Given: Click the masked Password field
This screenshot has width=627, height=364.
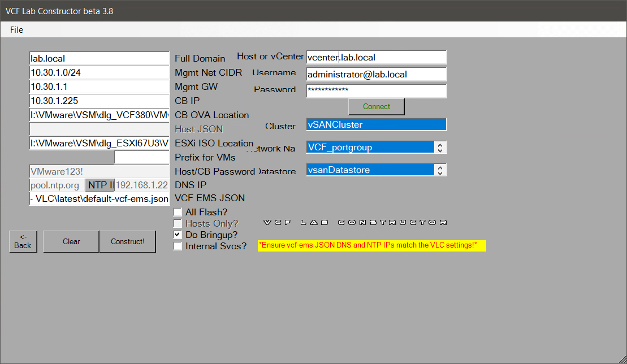Looking at the screenshot, I should [x=377, y=91].
